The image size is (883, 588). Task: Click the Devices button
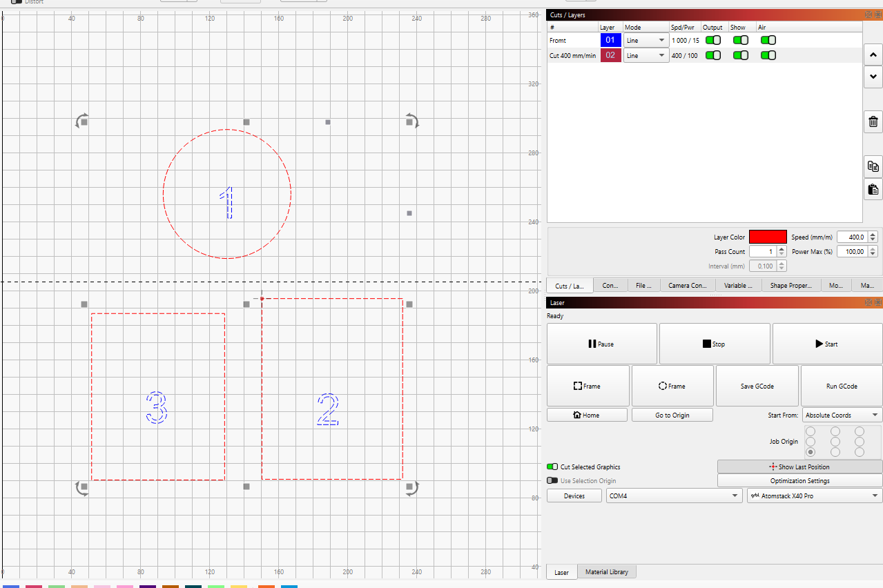(x=574, y=496)
